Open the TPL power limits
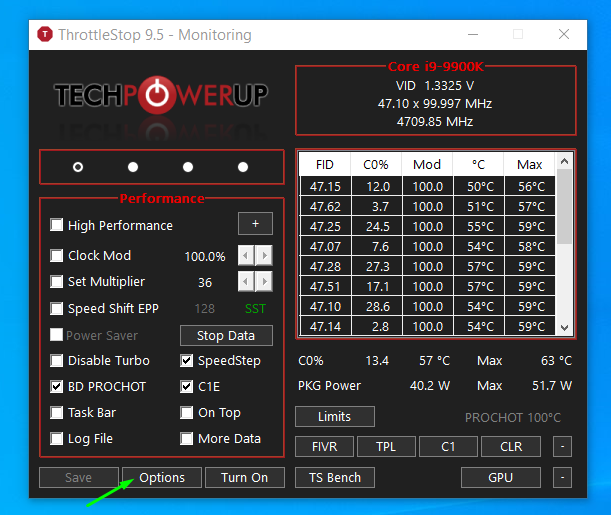This screenshot has height=515, width=611. click(386, 446)
